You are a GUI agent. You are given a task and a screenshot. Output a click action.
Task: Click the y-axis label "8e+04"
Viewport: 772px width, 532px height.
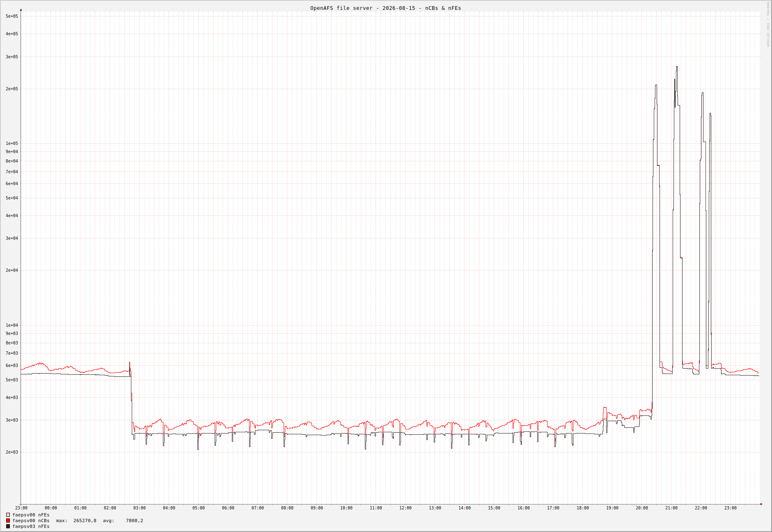click(x=12, y=161)
